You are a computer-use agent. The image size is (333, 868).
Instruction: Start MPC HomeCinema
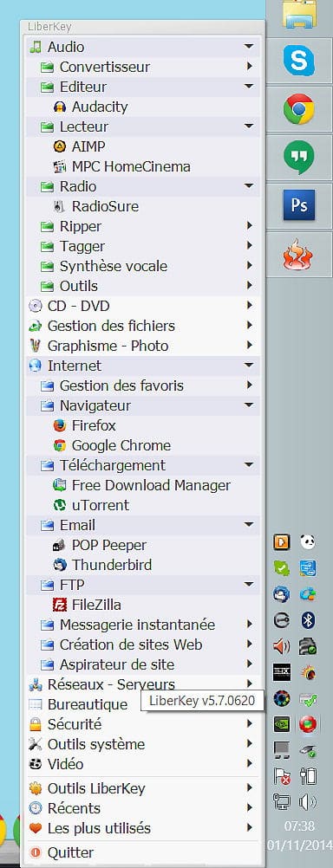[142, 166]
